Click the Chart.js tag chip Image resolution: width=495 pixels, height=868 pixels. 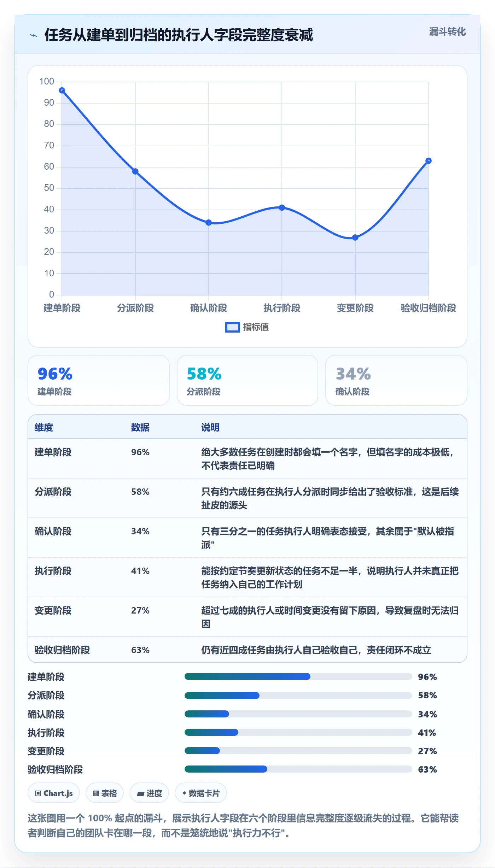[54, 793]
